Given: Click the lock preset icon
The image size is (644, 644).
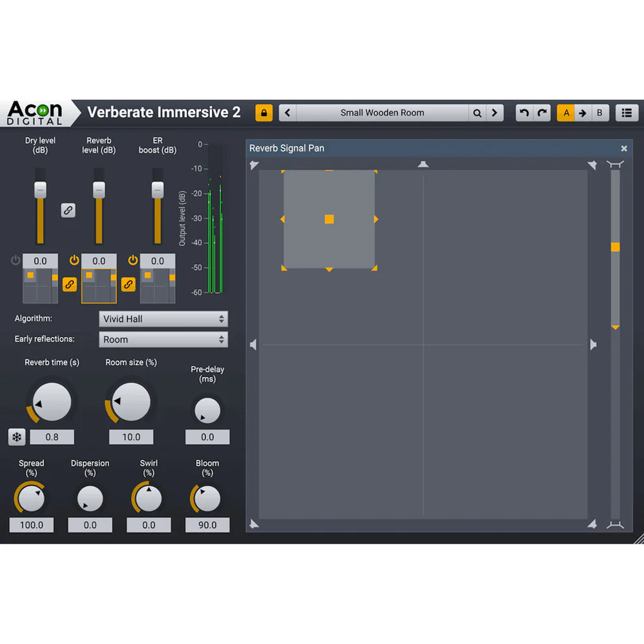Looking at the screenshot, I should tap(264, 113).
